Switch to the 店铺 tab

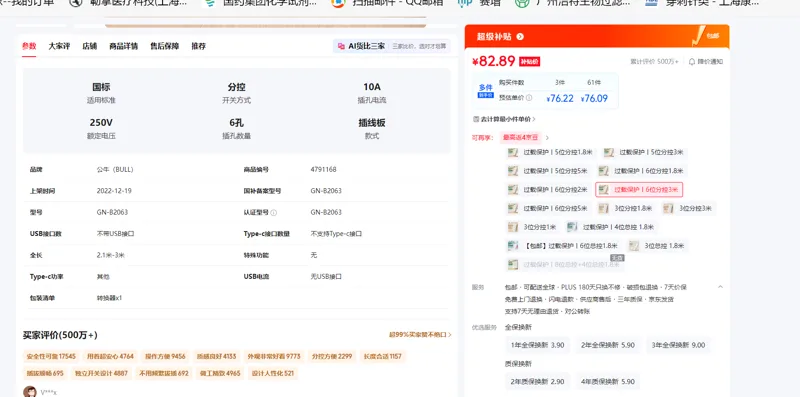pos(89,46)
